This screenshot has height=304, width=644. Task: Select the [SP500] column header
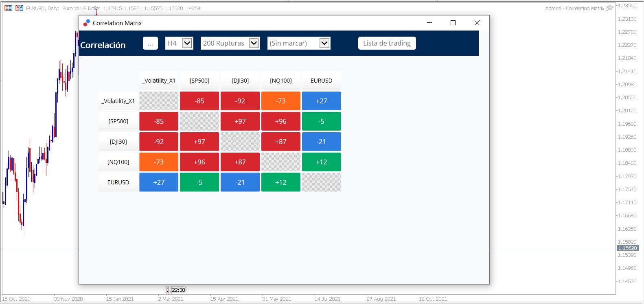pyautogui.click(x=199, y=81)
